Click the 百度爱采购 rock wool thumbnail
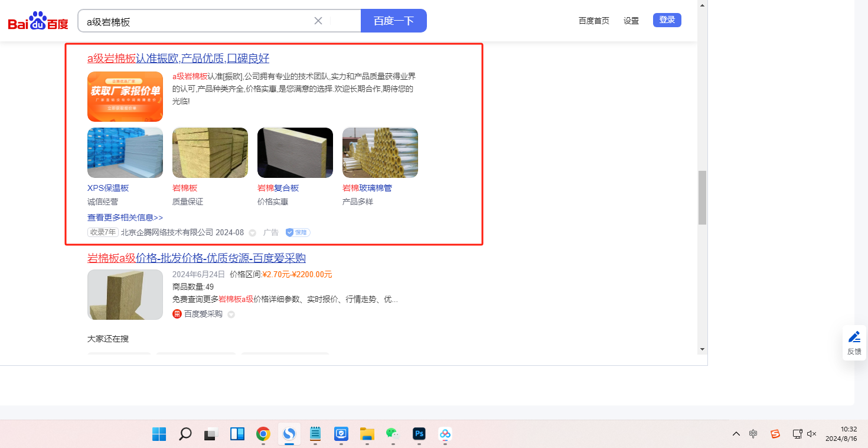Image resolution: width=868 pixels, height=448 pixels. click(x=125, y=295)
